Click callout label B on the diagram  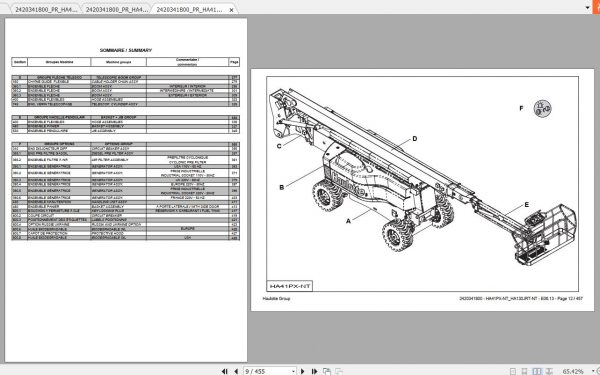282,188
